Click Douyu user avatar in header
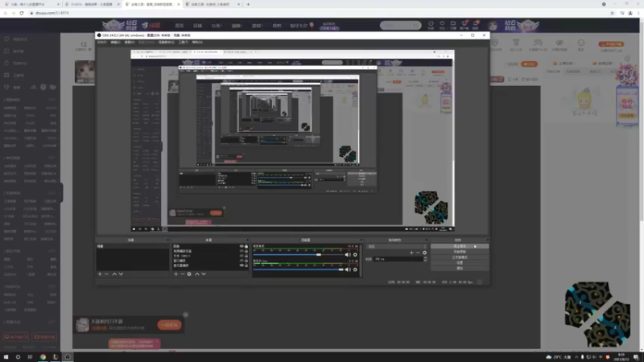 (493, 26)
